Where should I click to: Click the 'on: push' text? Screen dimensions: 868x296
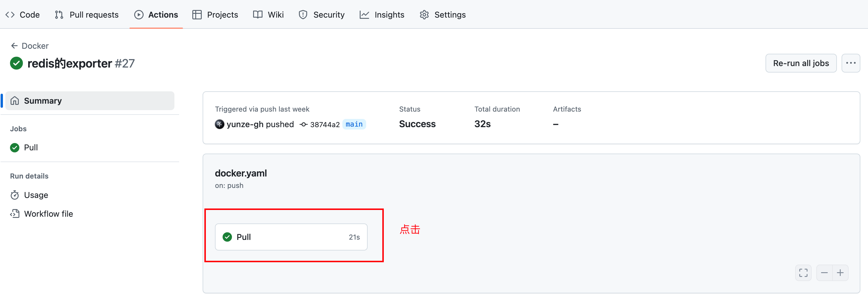(229, 185)
